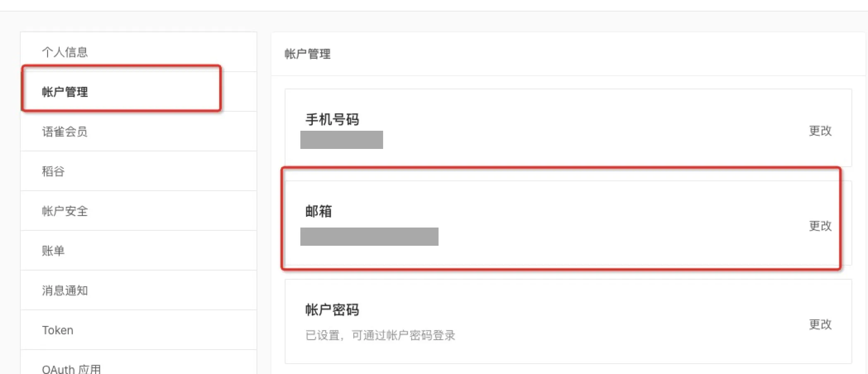868x374 pixels.
Task: Open the 账单 page
Action: click(53, 251)
